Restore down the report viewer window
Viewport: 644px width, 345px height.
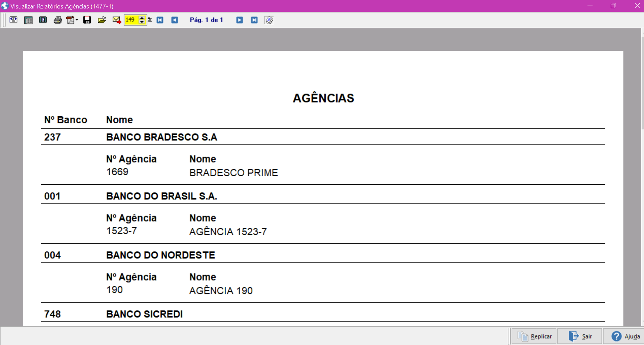coord(613,6)
